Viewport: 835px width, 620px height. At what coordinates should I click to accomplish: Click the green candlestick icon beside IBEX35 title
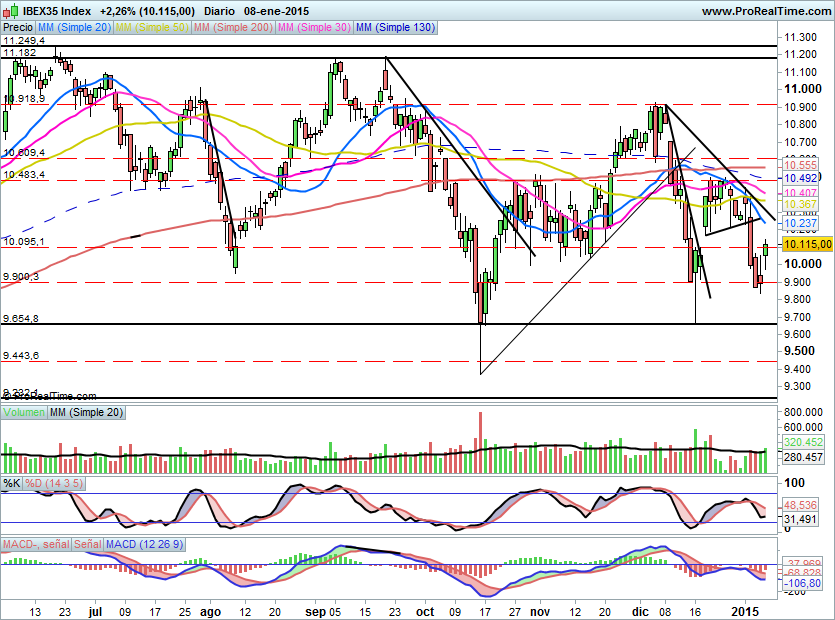pos(14,11)
